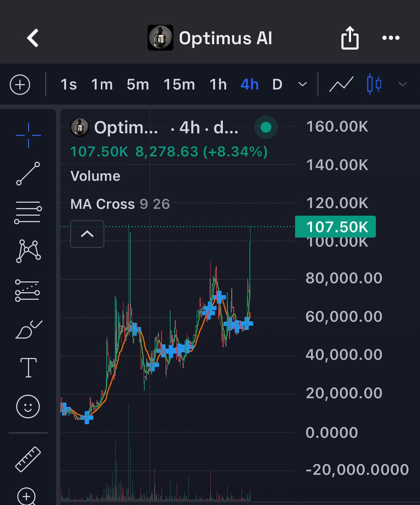This screenshot has height=505, width=420.
Task: Select the 15m timeframe
Action: tap(179, 85)
